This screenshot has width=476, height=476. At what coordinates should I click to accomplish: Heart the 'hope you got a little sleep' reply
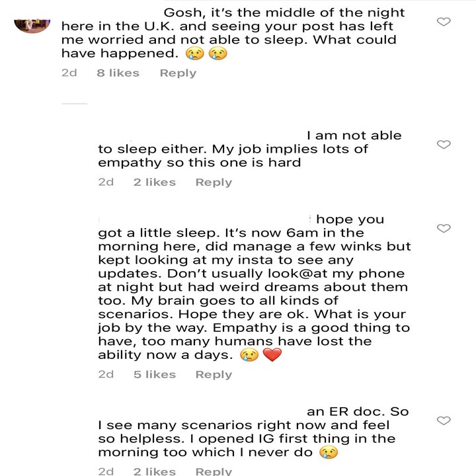pos(444,228)
